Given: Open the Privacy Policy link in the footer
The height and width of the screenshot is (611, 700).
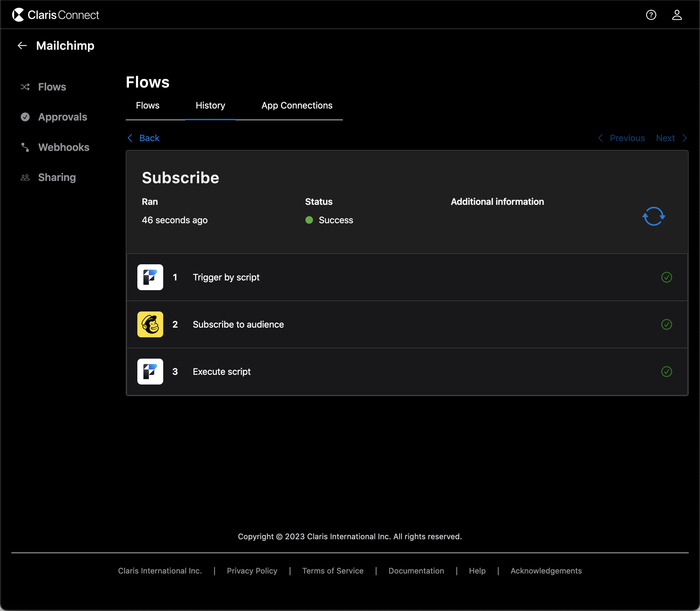Looking at the screenshot, I should [x=252, y=571].
